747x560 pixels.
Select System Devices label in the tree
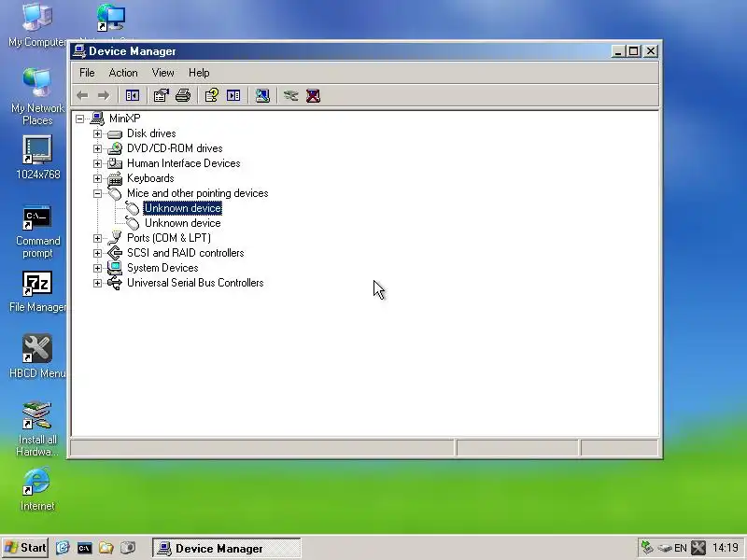162,268
